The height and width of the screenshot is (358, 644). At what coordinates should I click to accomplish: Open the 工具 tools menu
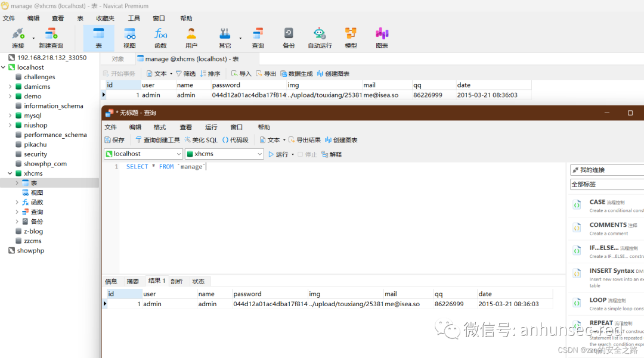click(x=134, y=18)
